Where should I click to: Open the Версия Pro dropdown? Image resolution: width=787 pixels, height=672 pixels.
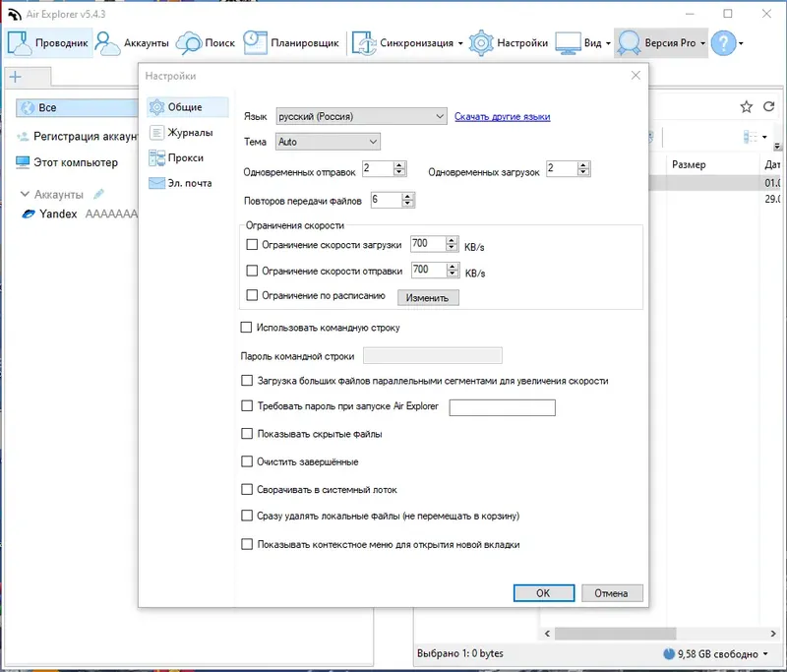[660, 43]
